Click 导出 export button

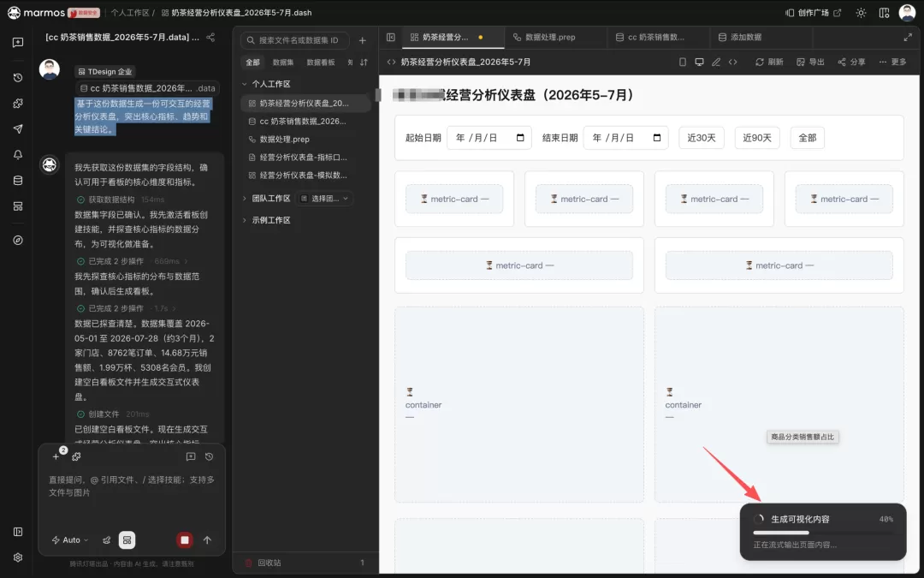tap(810, 62)
